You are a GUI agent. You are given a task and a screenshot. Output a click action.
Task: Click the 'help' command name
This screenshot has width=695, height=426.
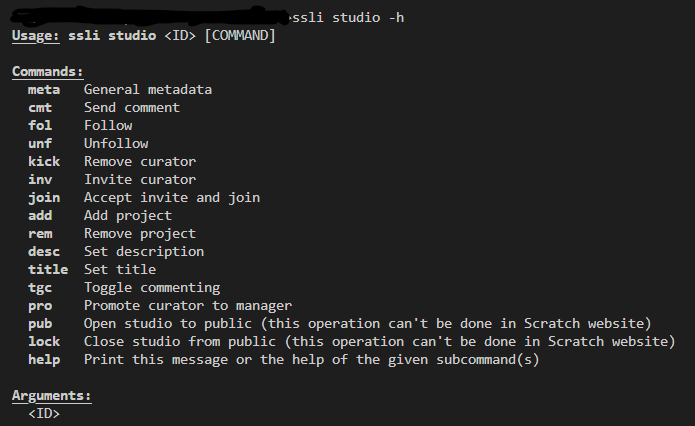pyautogui.click(x=44, y=360)
